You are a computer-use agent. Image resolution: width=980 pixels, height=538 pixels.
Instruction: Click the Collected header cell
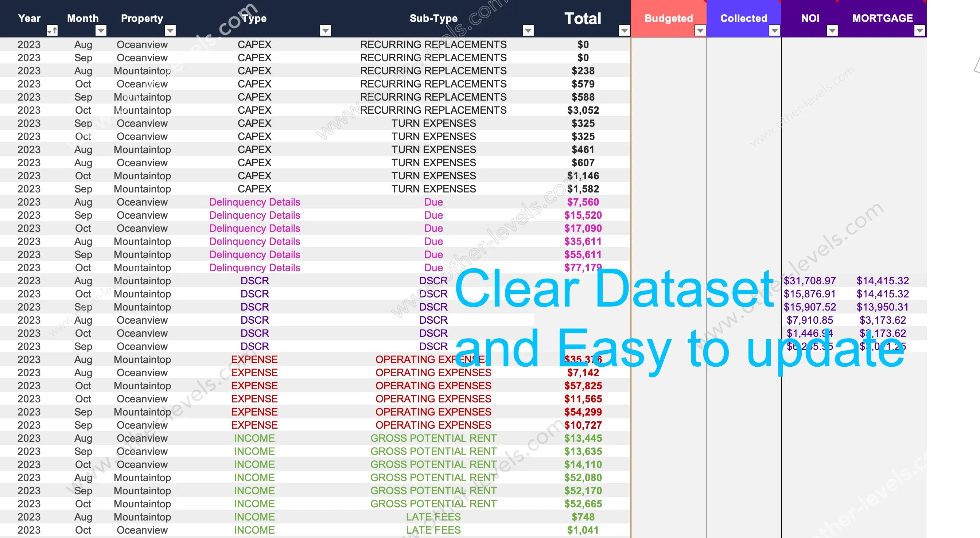coord(743,18)
